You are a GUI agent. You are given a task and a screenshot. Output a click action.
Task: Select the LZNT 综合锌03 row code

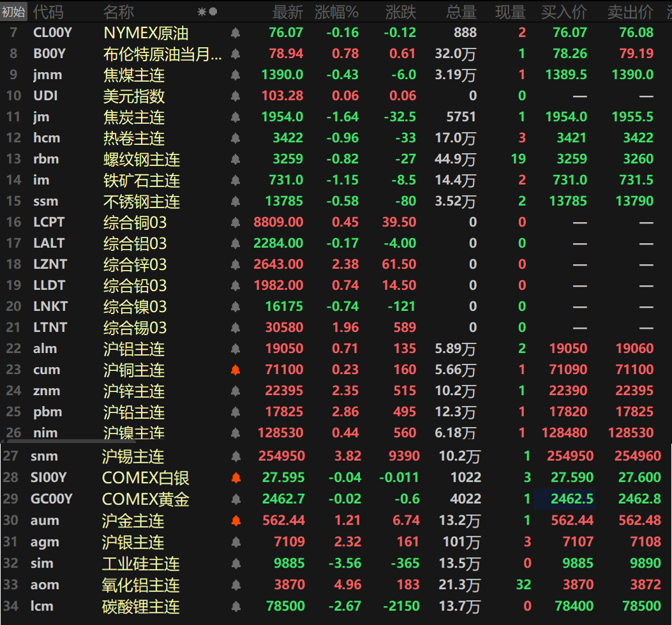click(x=50, y=264)
